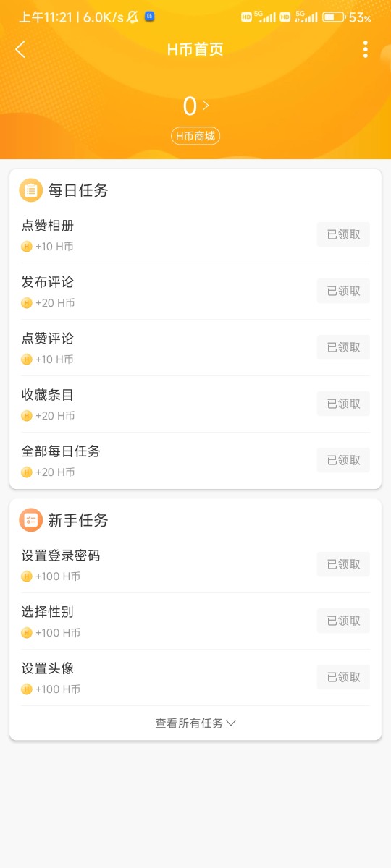This screenshot has width=391, height=868.
Task: Expand 查看所有任务 list
Action: point(195,723)
